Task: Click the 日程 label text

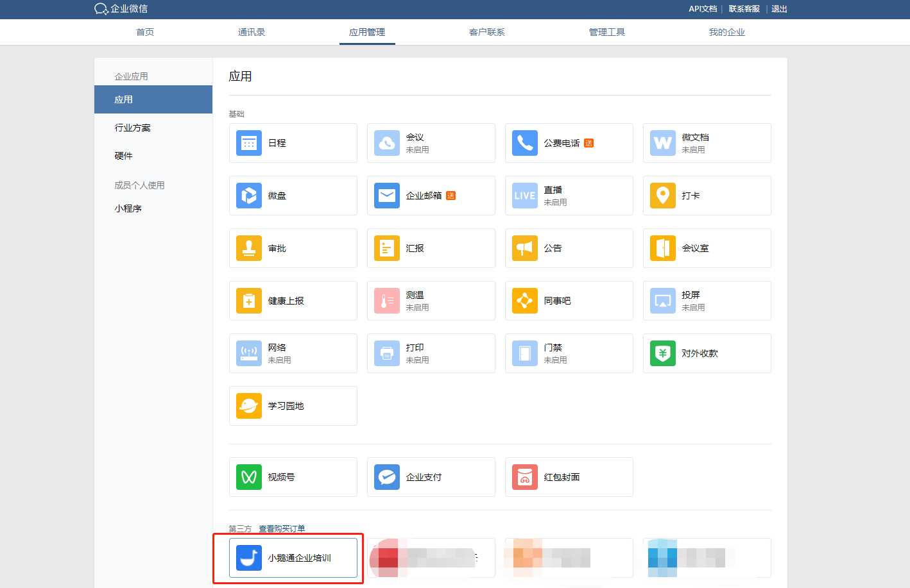Action: pos(277,143)
